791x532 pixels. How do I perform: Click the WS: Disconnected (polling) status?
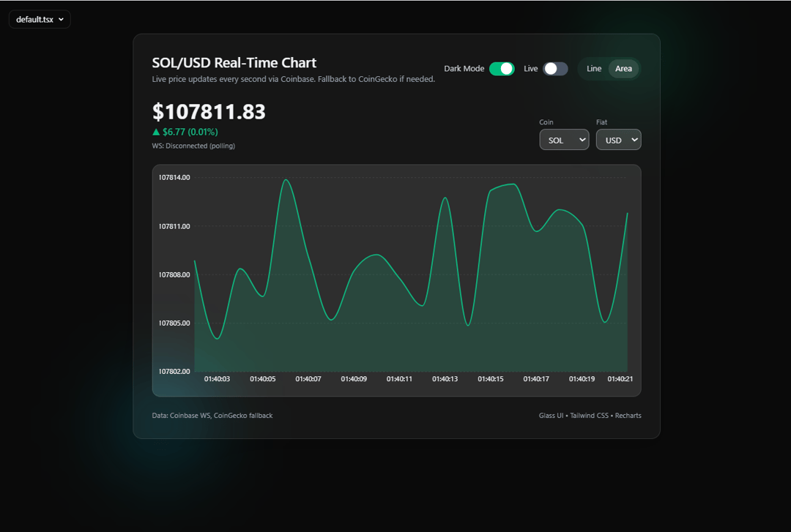point(193,146)
